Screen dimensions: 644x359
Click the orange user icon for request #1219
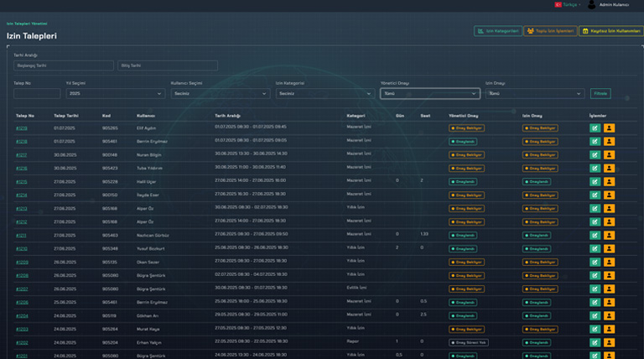coord(610,128)
